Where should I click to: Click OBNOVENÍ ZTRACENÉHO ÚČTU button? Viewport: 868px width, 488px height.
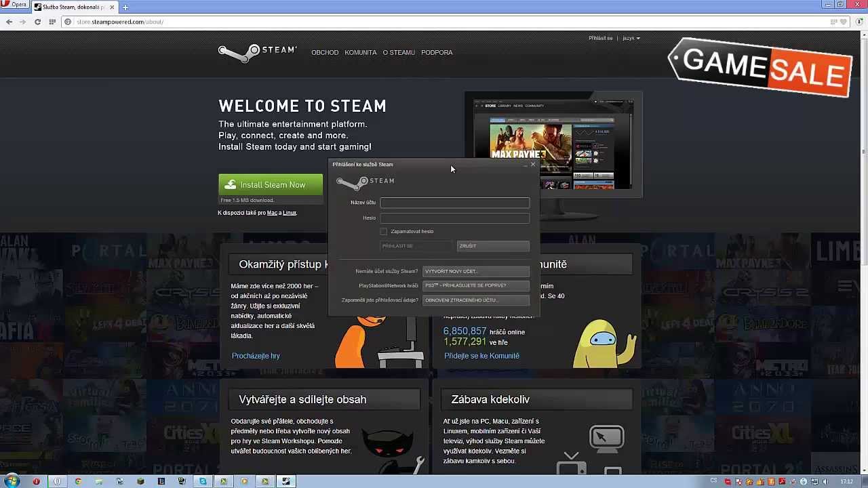point(476,300)
